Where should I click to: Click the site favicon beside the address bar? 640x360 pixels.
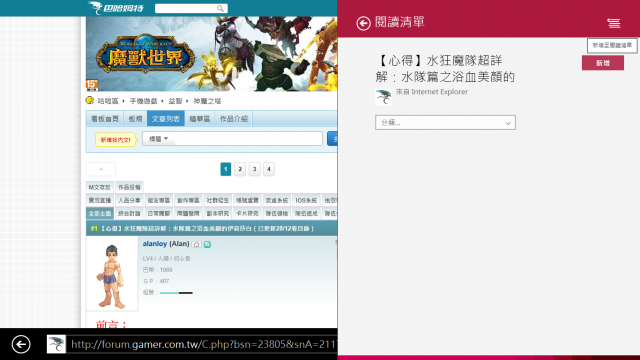[56, 344]
